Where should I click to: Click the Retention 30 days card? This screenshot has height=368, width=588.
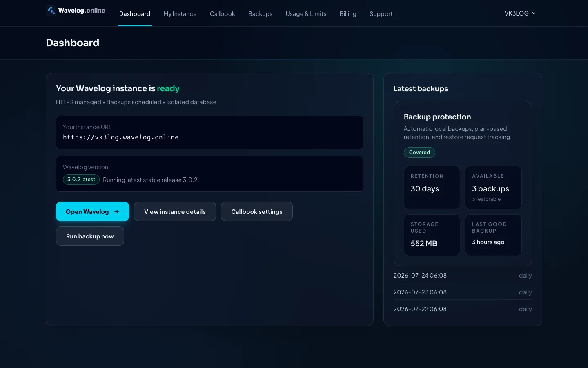click(432, 188)
